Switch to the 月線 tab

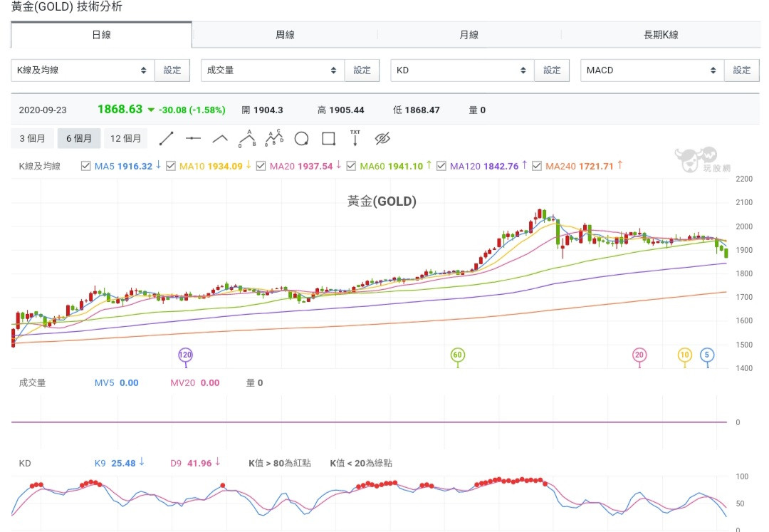click(x=469, y=34)
